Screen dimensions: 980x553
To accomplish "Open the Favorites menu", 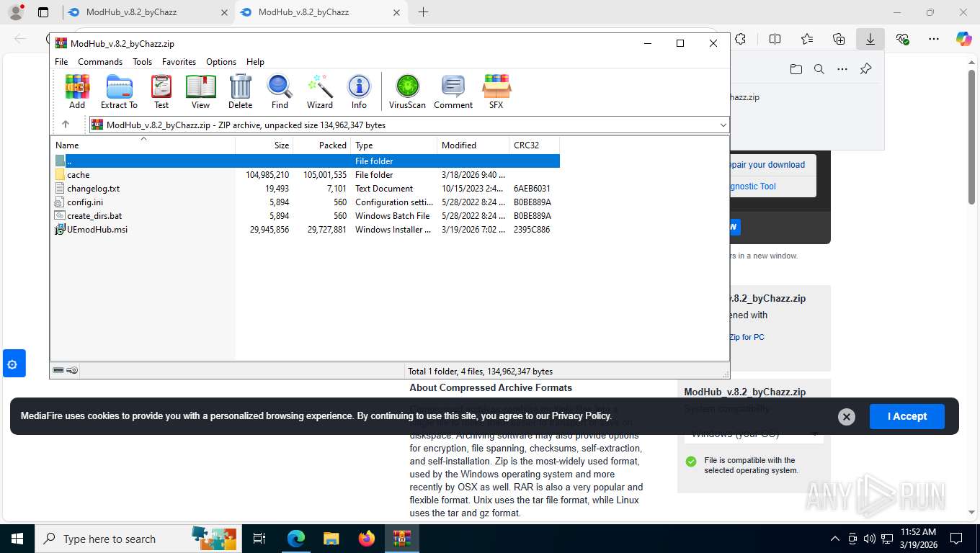I will coord(179,62).
